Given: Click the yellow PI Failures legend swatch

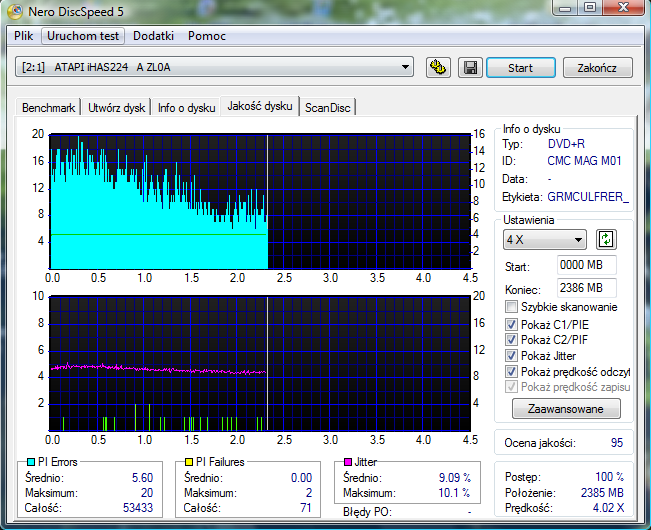Looking at the screenshot, I should 189,462.
